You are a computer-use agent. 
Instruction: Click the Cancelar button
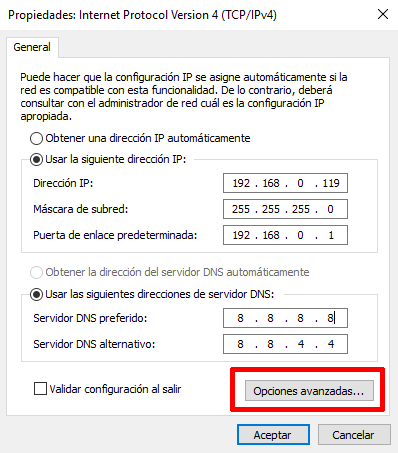click(x=354, y=435)
